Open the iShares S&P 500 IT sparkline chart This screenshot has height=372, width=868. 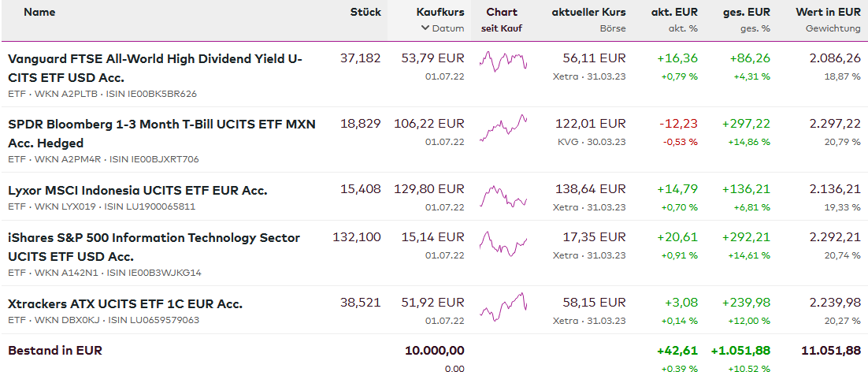click(x=503, y=240)
